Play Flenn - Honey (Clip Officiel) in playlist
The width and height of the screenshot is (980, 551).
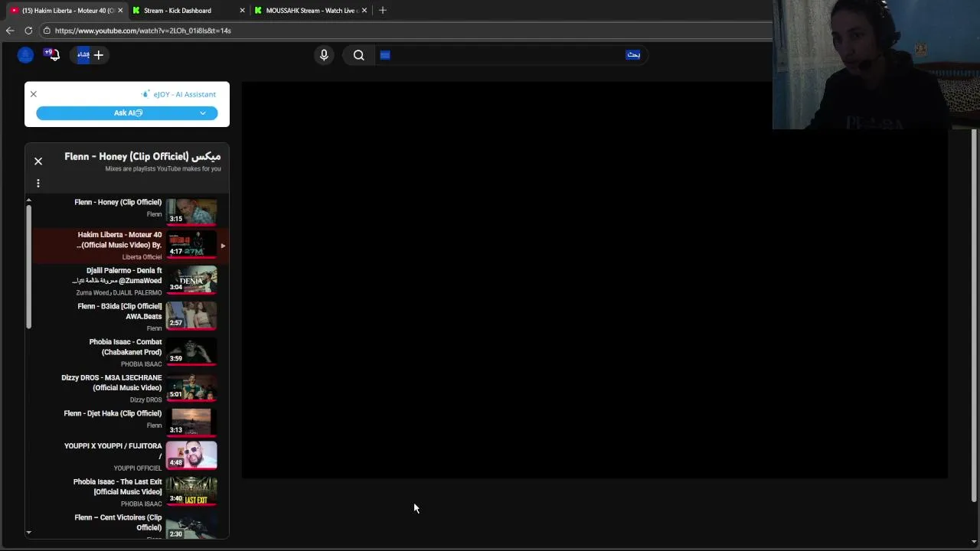[x=129, y=209]
